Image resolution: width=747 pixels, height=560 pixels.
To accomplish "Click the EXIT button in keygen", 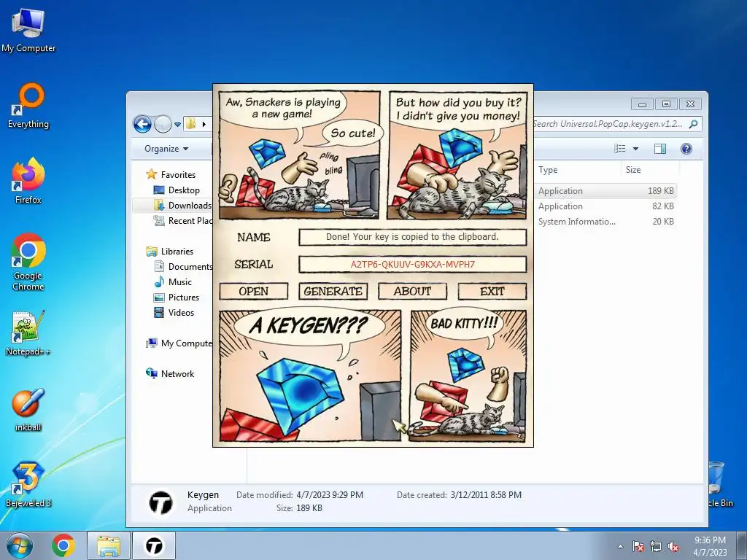I will (x=492, y=291).
